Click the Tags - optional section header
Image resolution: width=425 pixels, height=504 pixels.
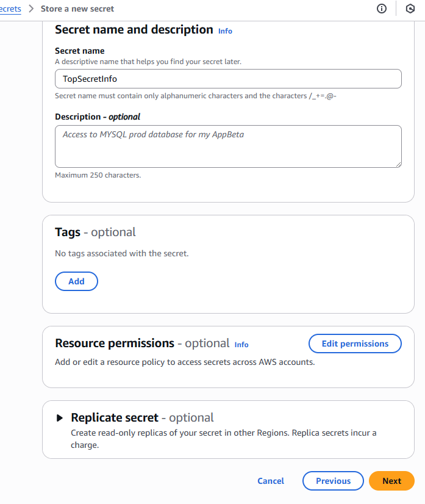tap(95, 232)
